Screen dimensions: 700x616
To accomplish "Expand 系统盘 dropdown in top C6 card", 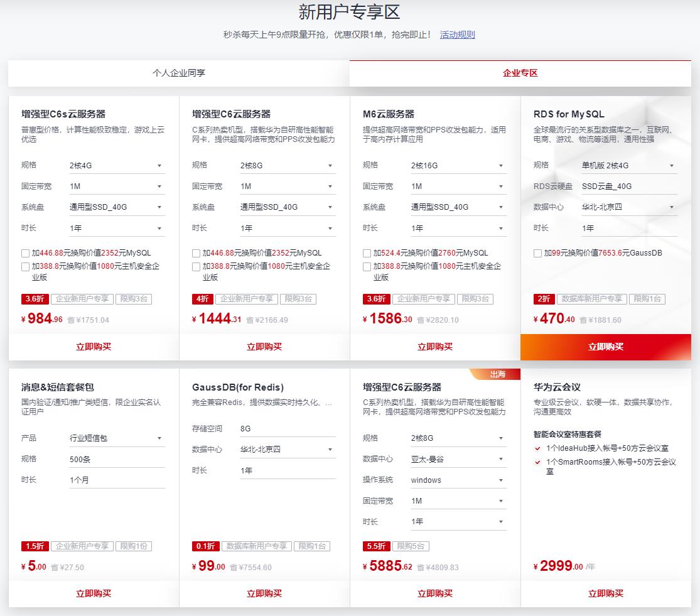I will click(x=288, y=207).
